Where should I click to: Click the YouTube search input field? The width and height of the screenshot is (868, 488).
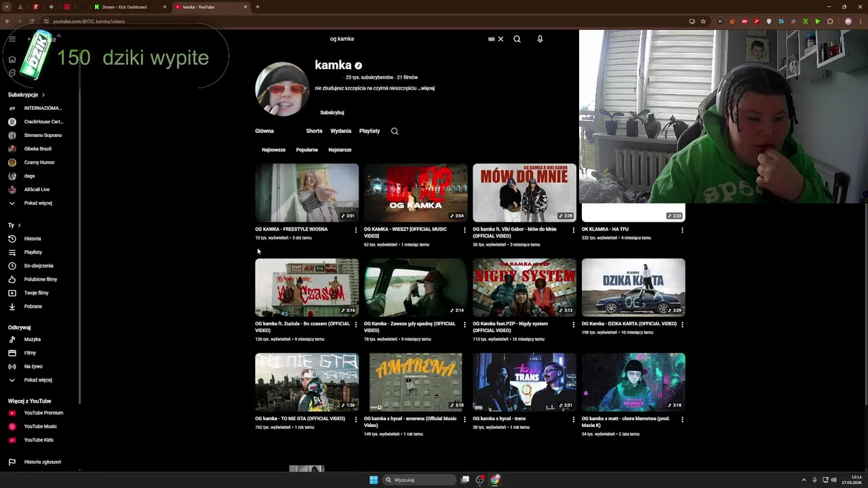[x=407, y=39]
